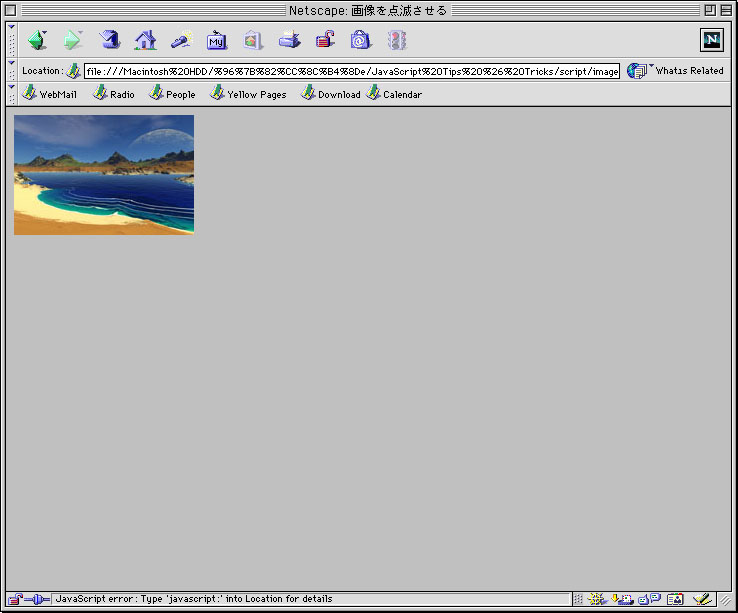Click the JavaScript error status message
This screenshot has height=613, width=738.
[x=194, y=599]
